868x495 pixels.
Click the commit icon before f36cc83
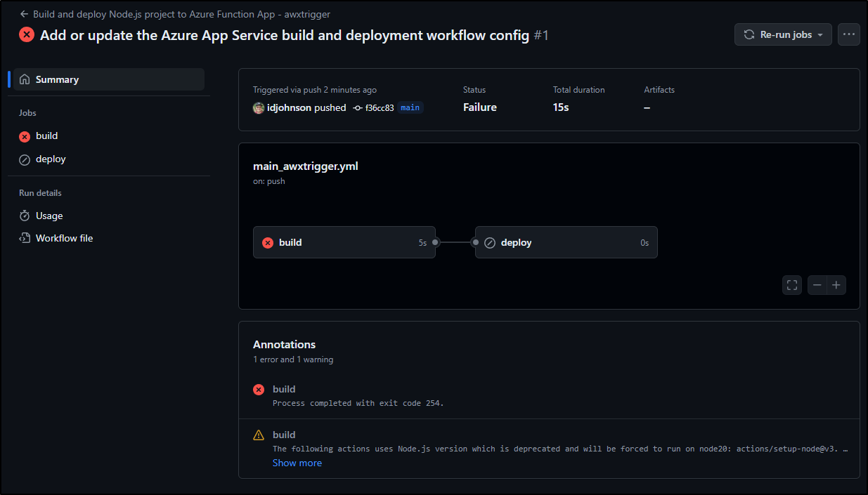click(358, 107)
